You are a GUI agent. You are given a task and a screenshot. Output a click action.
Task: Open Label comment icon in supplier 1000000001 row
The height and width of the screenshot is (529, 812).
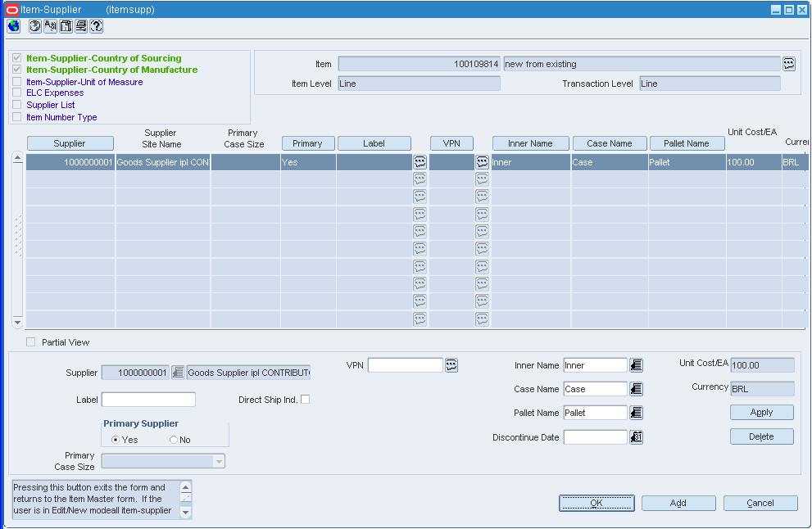click(x=420, y=162)
